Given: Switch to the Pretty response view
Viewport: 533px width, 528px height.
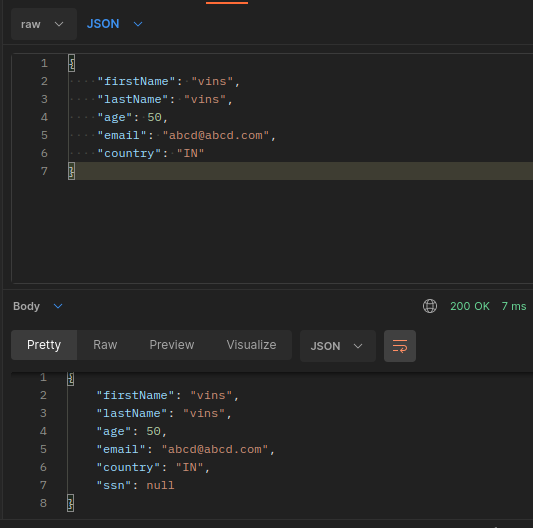Looking at the screenshot, I should (44, 345).
